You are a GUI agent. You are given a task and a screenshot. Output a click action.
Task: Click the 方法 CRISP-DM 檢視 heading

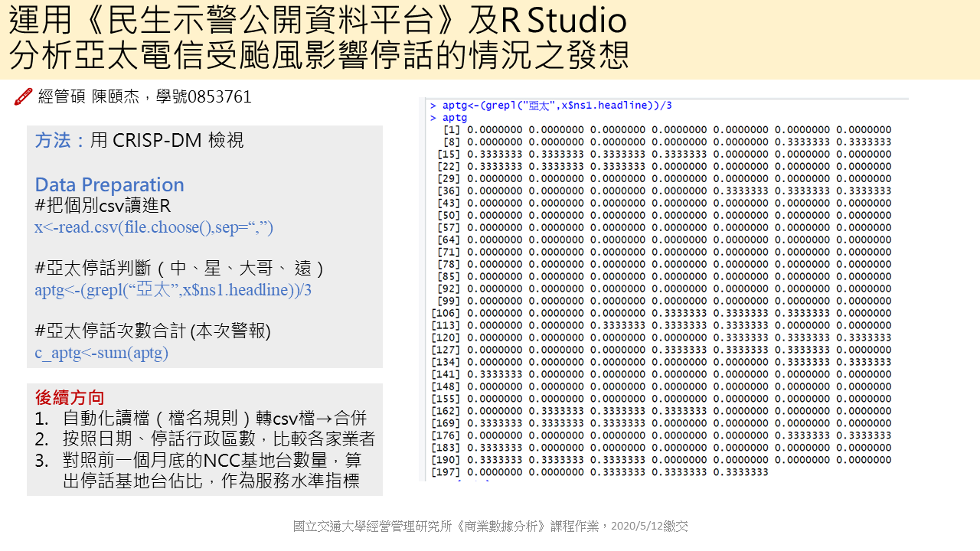(x=139, y=141)
